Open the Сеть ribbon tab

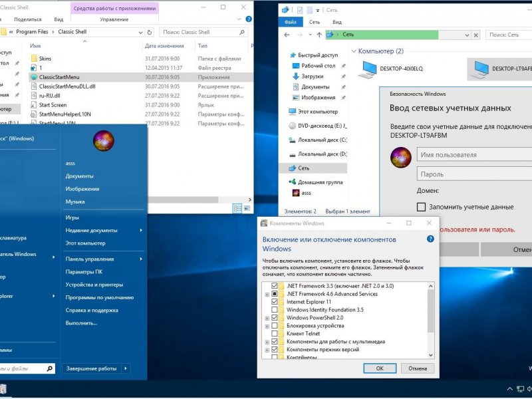click(315, 22)
